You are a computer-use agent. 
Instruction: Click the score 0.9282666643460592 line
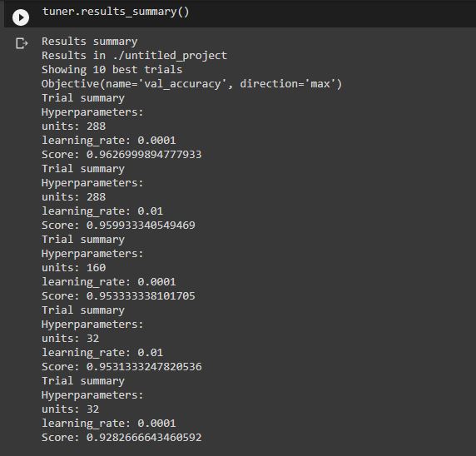121,438
